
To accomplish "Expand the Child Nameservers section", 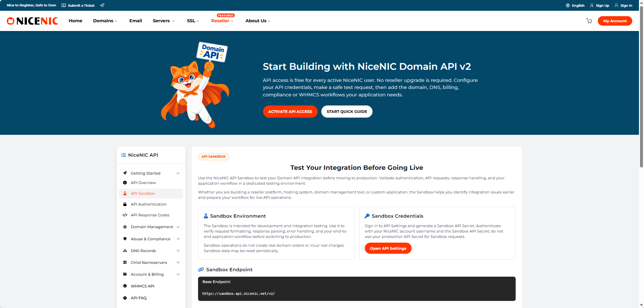I will coord(178,263).
